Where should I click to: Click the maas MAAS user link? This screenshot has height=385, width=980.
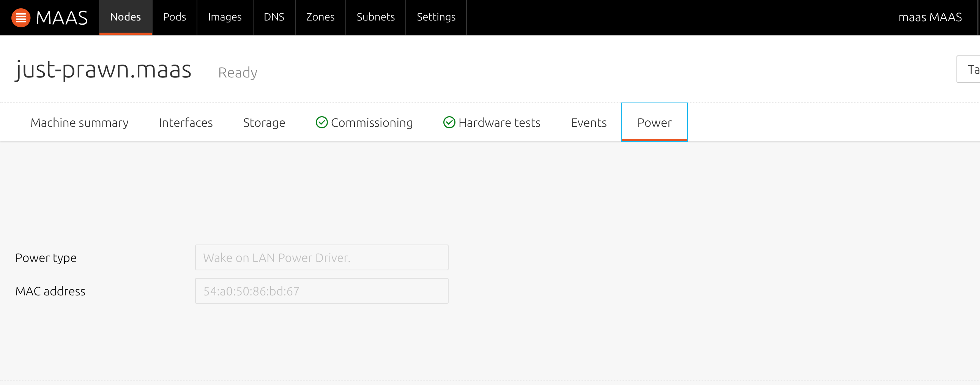tap(930, 17)
